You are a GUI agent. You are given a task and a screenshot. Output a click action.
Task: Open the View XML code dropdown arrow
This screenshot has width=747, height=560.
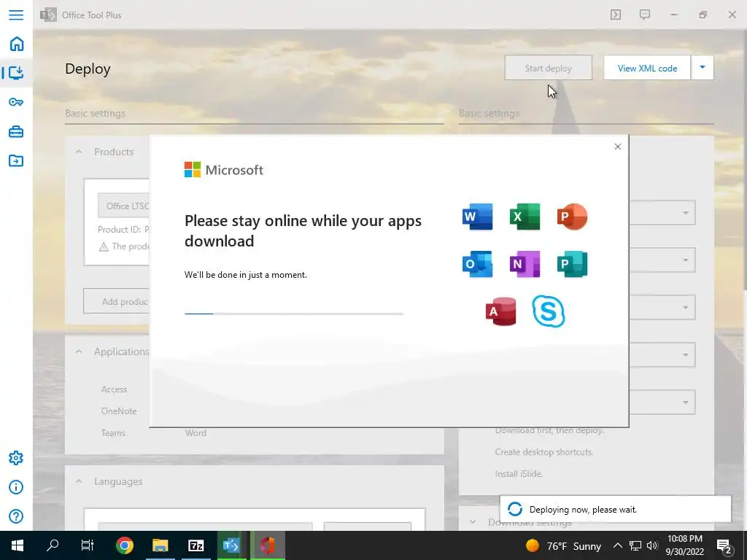pos(703,68)
